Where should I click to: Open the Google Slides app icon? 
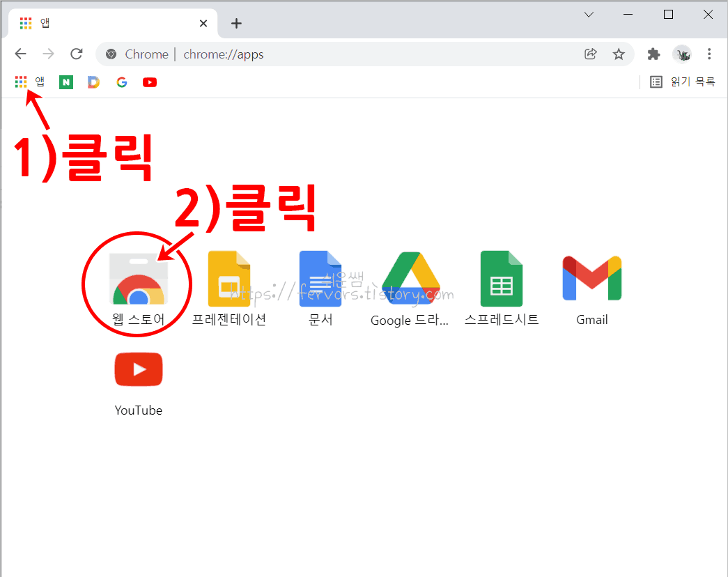click(x=229, y=279)
